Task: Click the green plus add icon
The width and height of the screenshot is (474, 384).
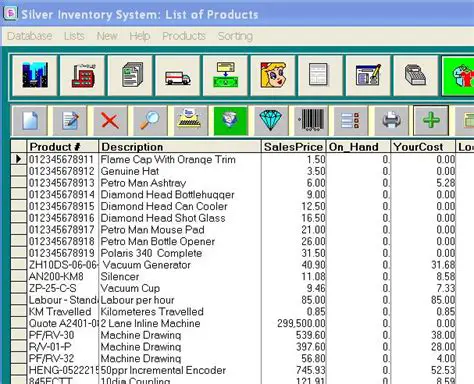Action: 431,121
